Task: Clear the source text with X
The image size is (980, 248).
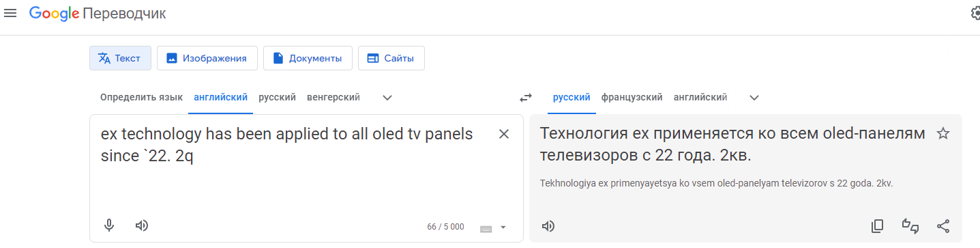Action: (504, 134)
